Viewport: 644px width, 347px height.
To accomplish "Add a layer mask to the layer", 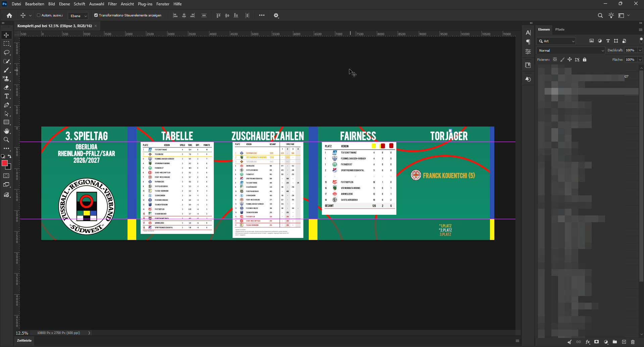I will coord(596,342).
